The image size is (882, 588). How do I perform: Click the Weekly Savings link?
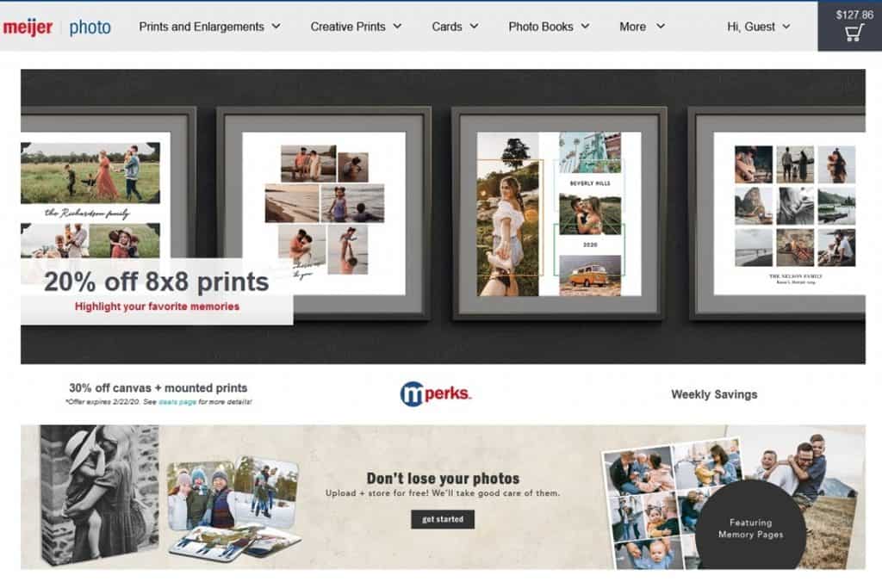pyautogui.click(x=714, y=394)
